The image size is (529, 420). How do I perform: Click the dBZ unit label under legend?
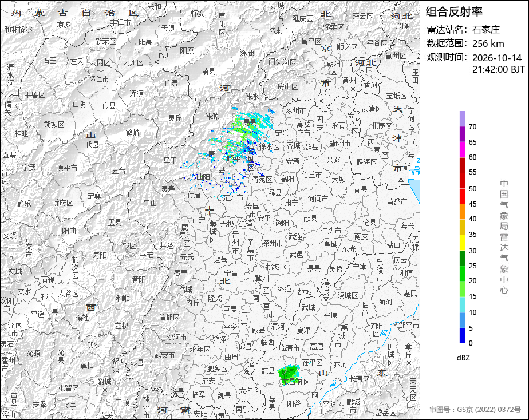[463, 358]
